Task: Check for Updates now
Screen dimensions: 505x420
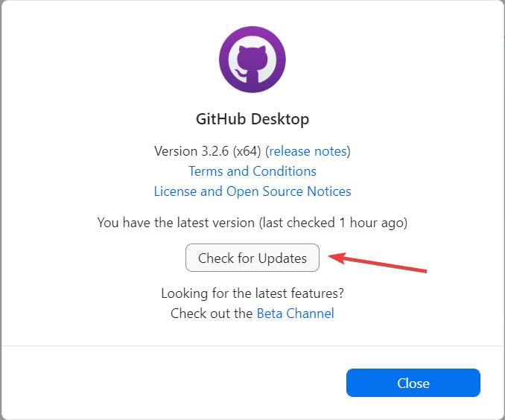Action: (252, 258)
